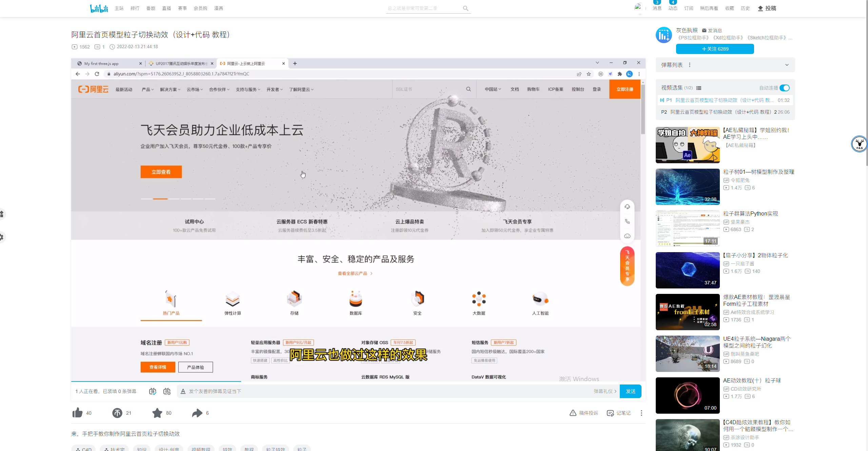Toggle danmaku display on or off

click(153, 391)
